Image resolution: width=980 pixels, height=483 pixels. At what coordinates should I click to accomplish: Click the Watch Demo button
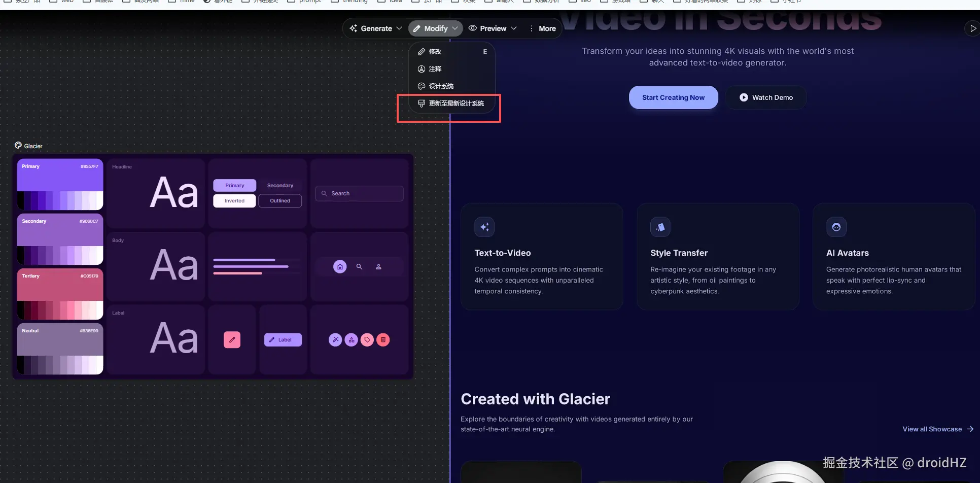pos(766,97)
